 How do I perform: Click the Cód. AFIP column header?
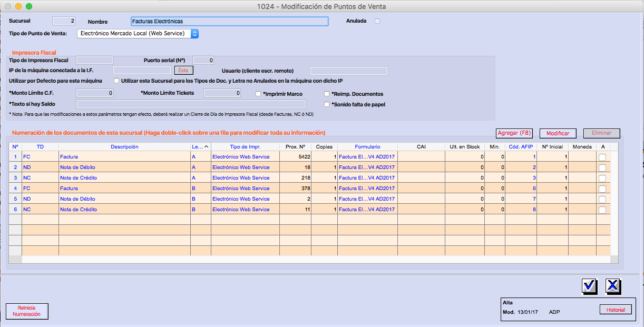(521, 147)
